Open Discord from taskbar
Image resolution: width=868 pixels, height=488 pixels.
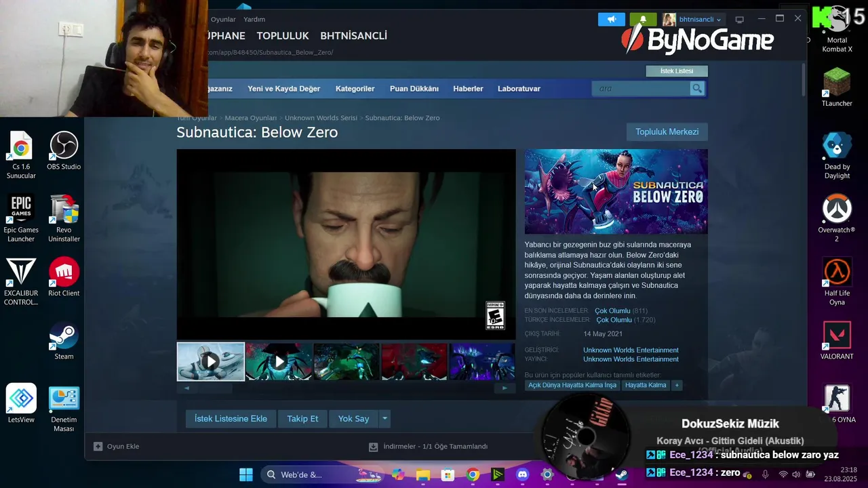pos(522,474)
